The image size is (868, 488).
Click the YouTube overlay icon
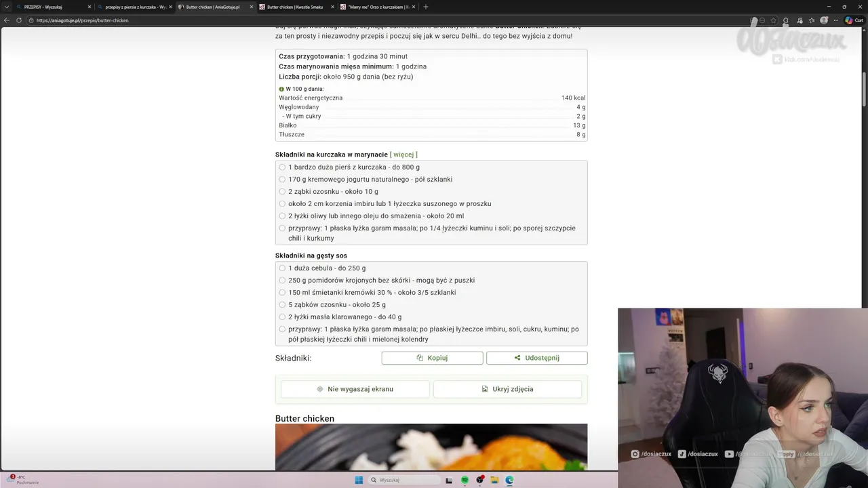pyautogui.click(x=729, y=454)
